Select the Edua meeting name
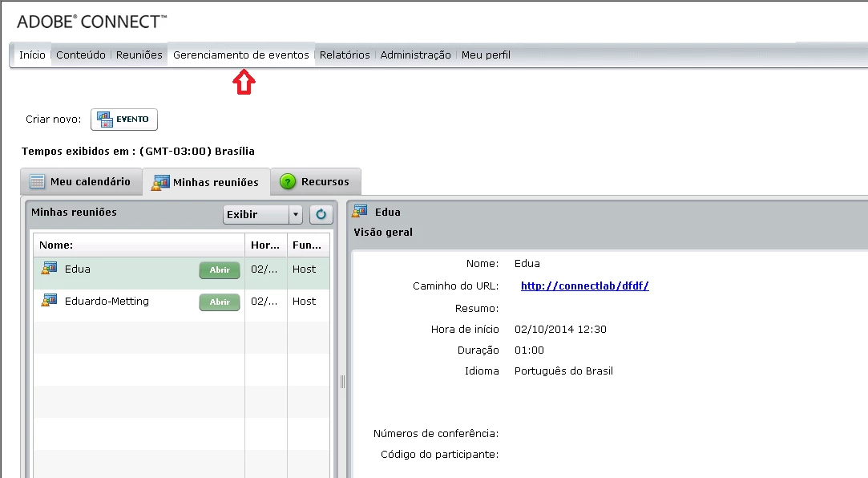This screenshot has height=478, width=868. [78, 269]
